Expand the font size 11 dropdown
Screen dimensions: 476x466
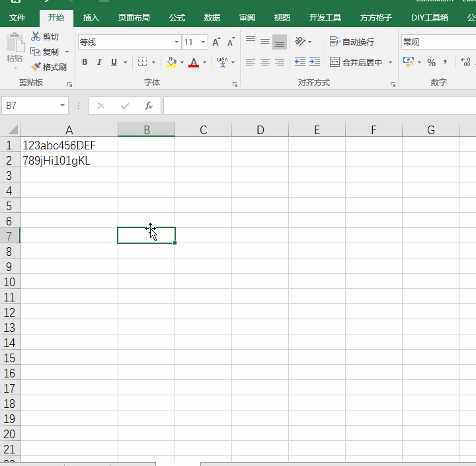203,42
